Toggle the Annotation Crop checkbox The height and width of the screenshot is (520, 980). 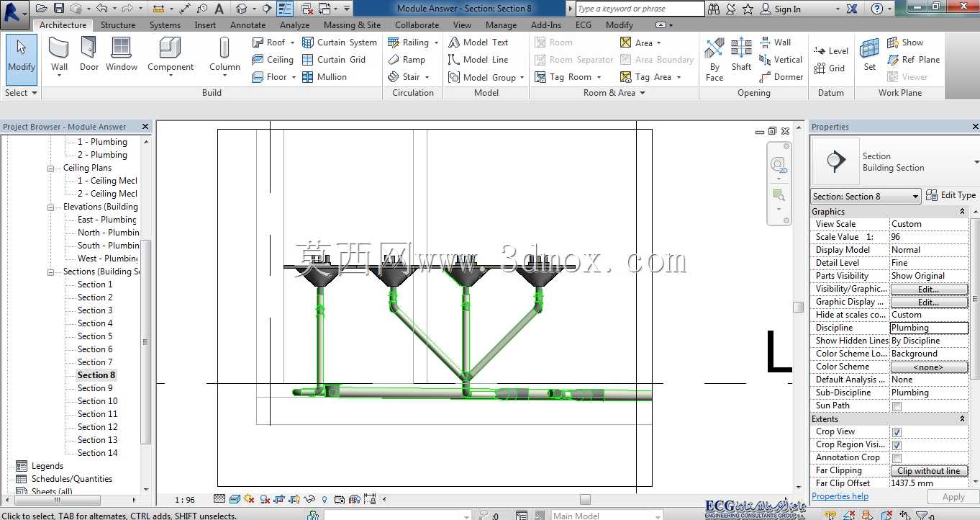click(x=897, y=458)
